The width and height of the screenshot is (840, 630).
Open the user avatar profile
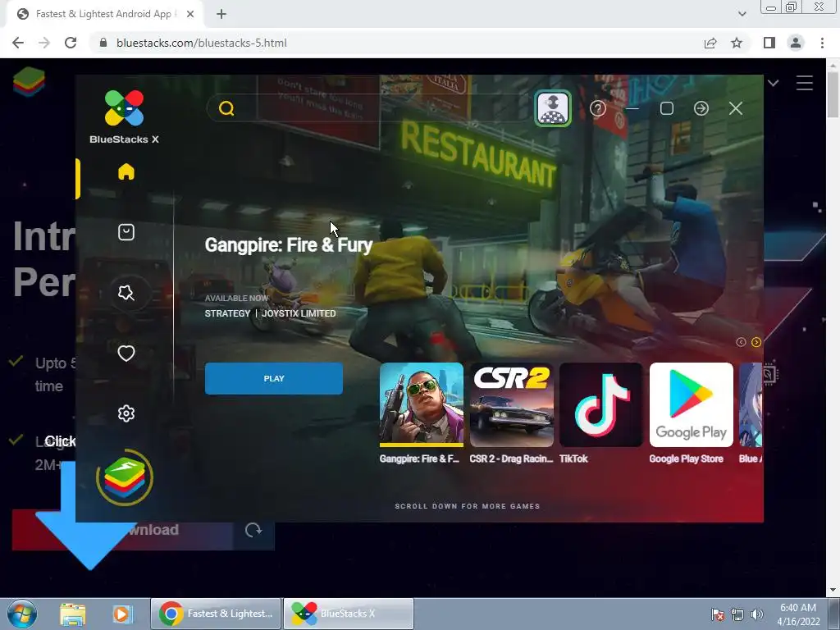[x=553, y=108]
